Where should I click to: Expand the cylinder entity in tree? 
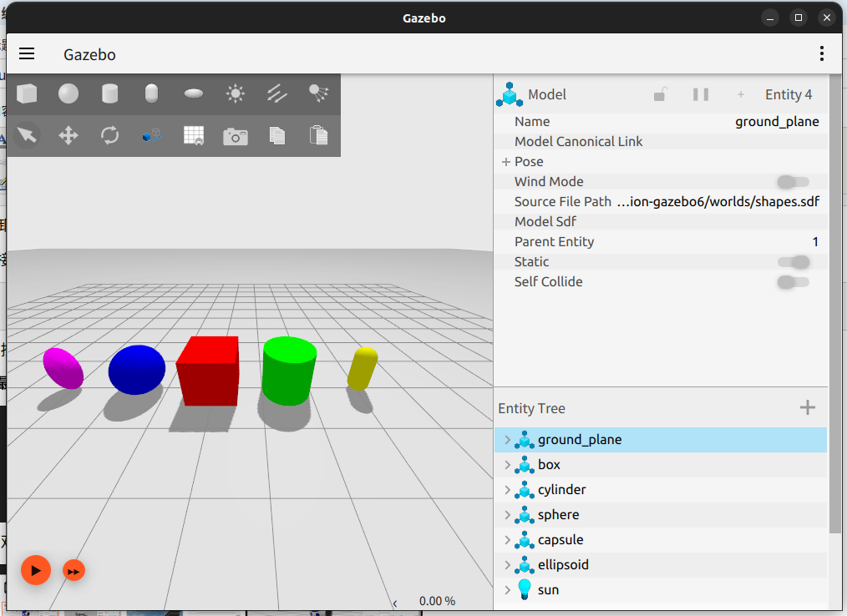507,490
